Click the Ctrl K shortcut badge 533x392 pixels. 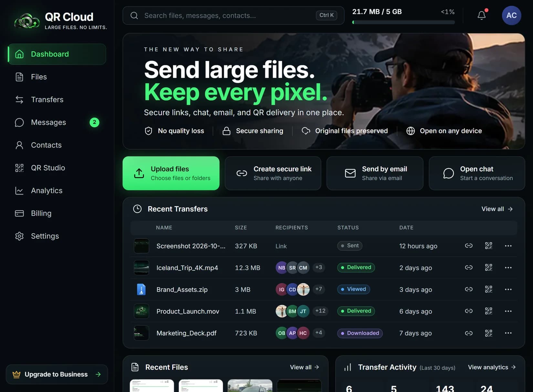coord(326,15)
